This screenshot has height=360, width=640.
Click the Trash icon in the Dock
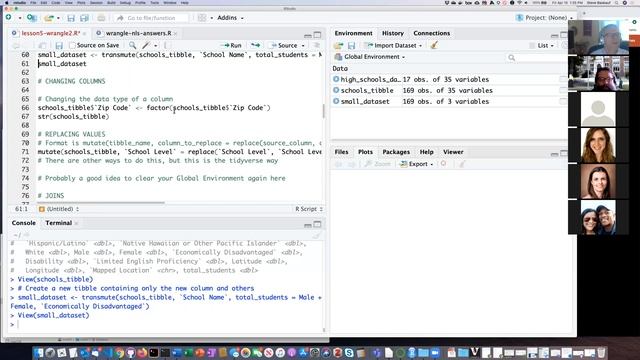pyautogui.click(x=601, y=353)
